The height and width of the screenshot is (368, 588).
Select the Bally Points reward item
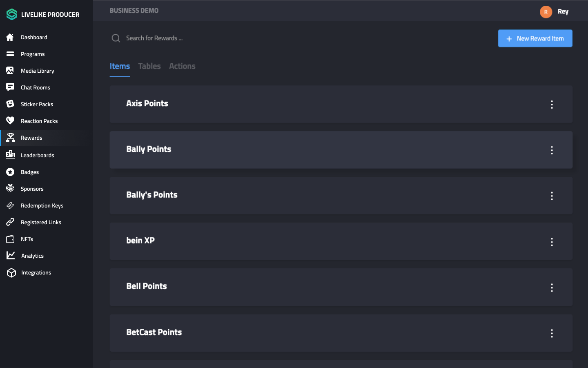(341, 150)
